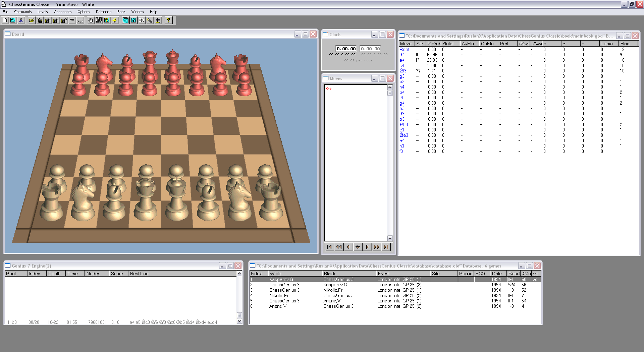Click the chess king setup icon
The height and width of the screenshot is (352, 644).
[x=158, y=20]
